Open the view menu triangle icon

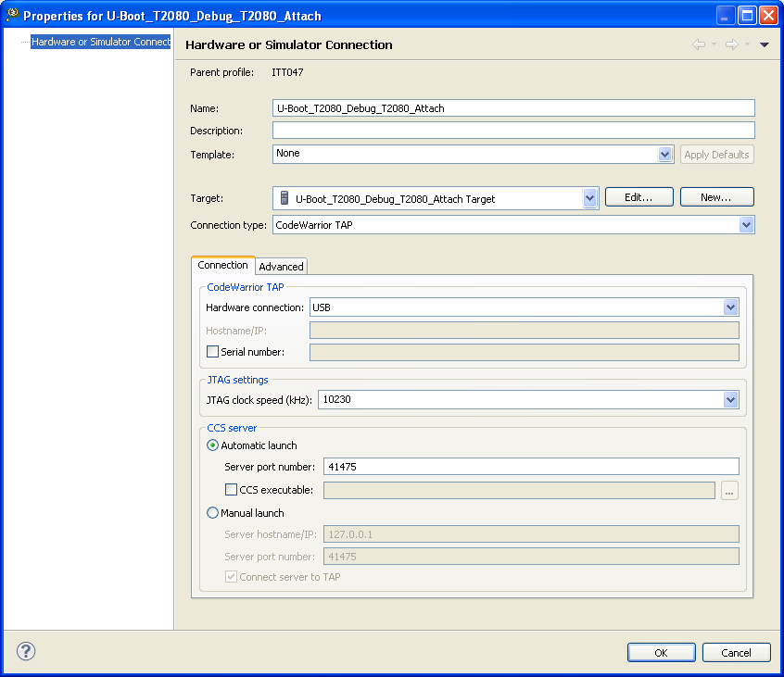click(x=765, y=44)
